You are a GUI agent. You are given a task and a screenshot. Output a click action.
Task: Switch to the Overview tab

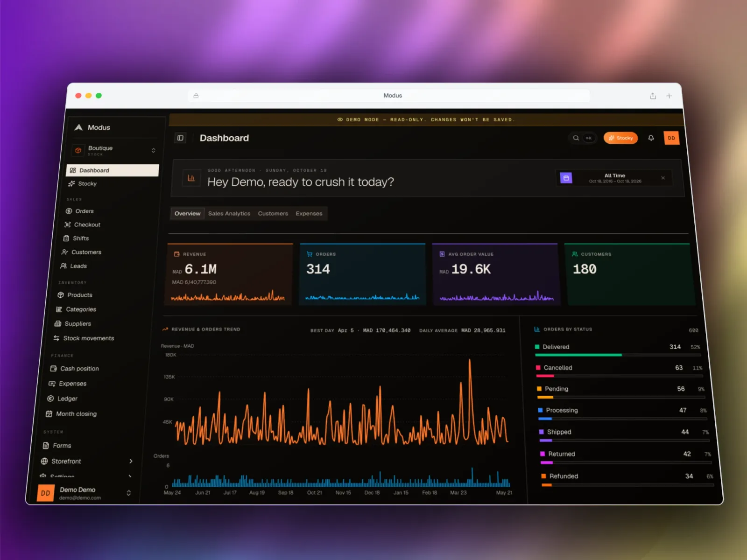point(187,213)
